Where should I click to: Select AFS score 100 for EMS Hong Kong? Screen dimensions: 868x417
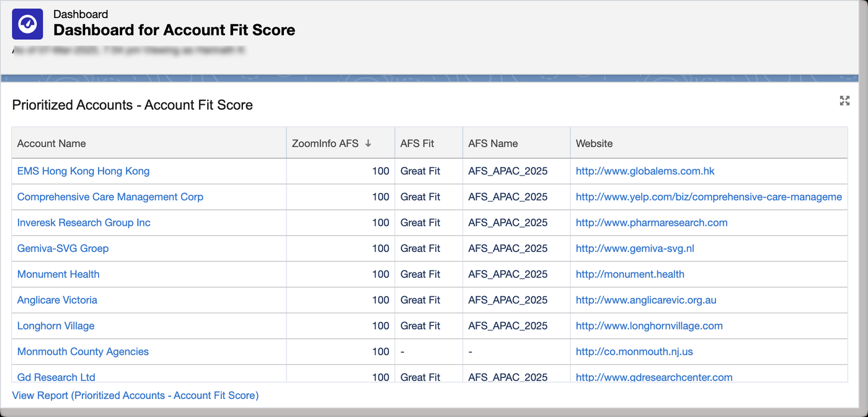(340, 171)
